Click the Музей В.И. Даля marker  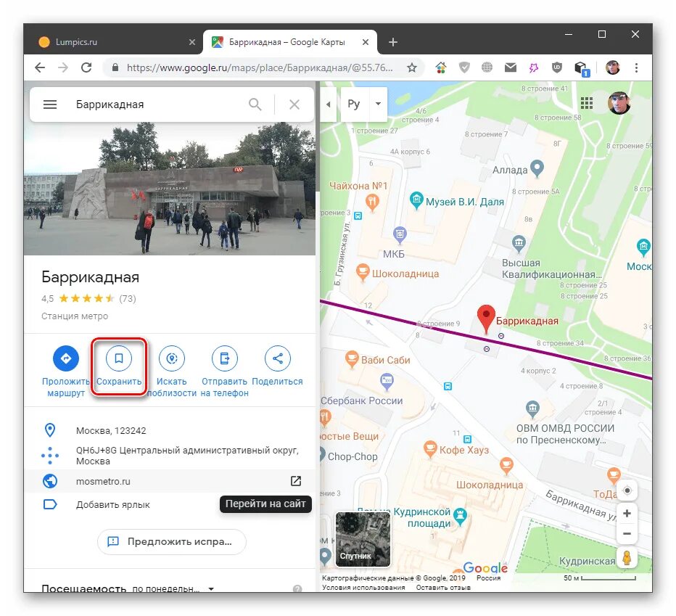coord(416,200)
